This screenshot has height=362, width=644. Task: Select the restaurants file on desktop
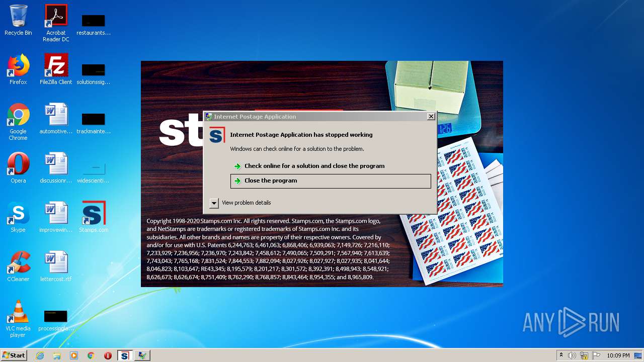pyautogui.click(x=94, y=24)
